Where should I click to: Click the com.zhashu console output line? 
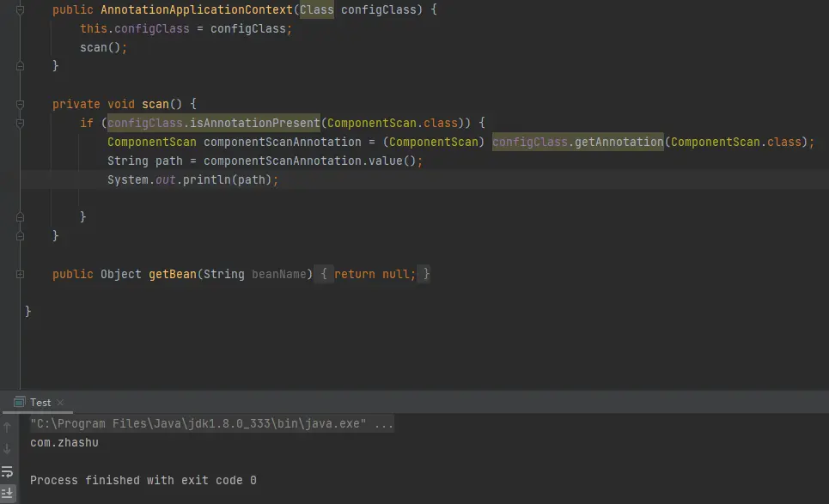(x=64, y=443)
